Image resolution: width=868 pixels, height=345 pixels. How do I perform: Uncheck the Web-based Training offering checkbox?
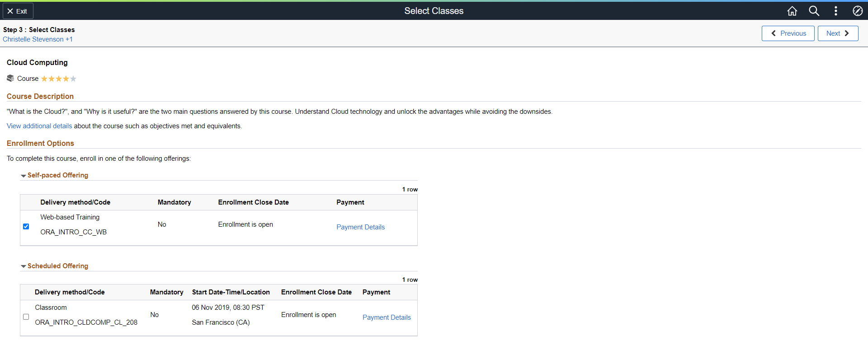click(26, 226)
